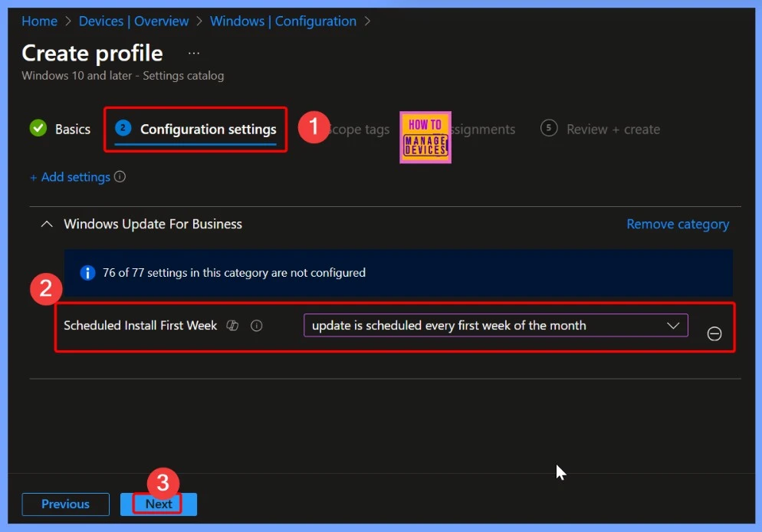Open the Home breadcrumb link
Viewport: 762px width, 532px height.
(x=39, y=21)
